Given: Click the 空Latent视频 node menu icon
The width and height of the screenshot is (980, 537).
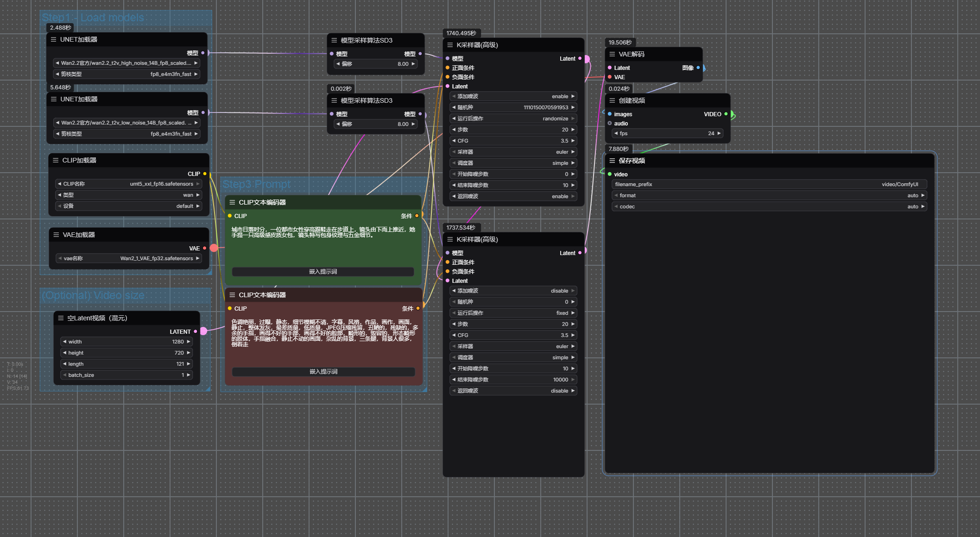Looking at the screenshot, I should click(61, 318).
